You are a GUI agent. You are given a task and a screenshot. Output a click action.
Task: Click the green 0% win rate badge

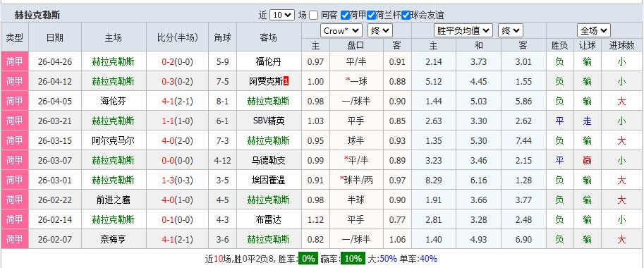308,259
